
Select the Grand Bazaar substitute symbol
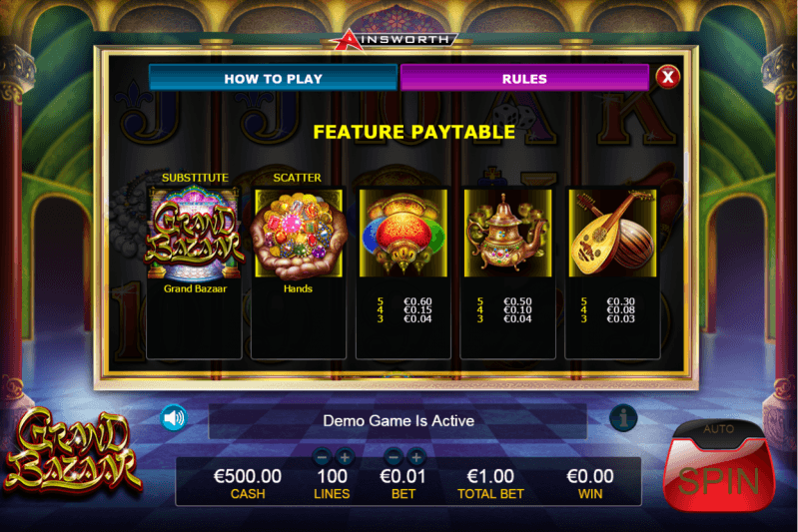coord(195,234)
